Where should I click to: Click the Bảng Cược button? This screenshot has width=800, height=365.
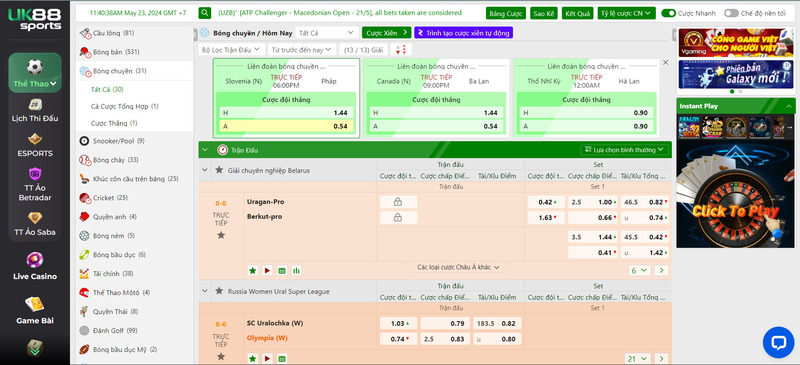click(x=506, y=13)
